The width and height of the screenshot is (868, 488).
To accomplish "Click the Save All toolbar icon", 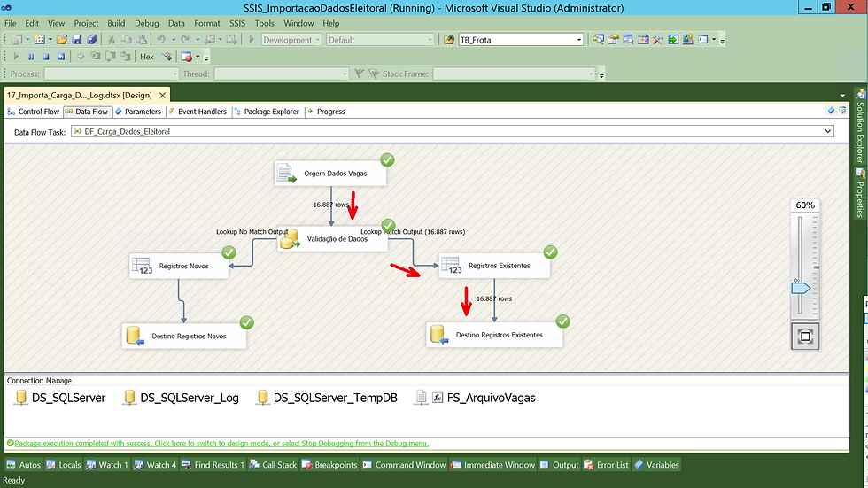I will [92, 40].
